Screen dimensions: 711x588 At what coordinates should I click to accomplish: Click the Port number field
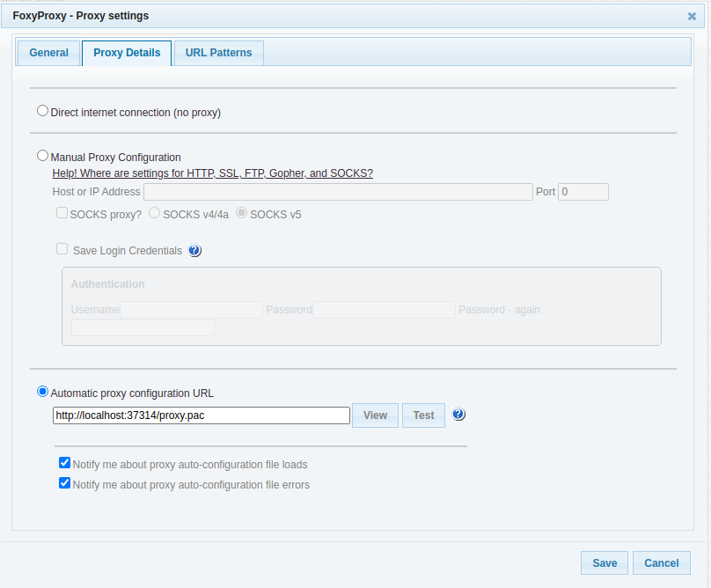(x=583, y=192)
